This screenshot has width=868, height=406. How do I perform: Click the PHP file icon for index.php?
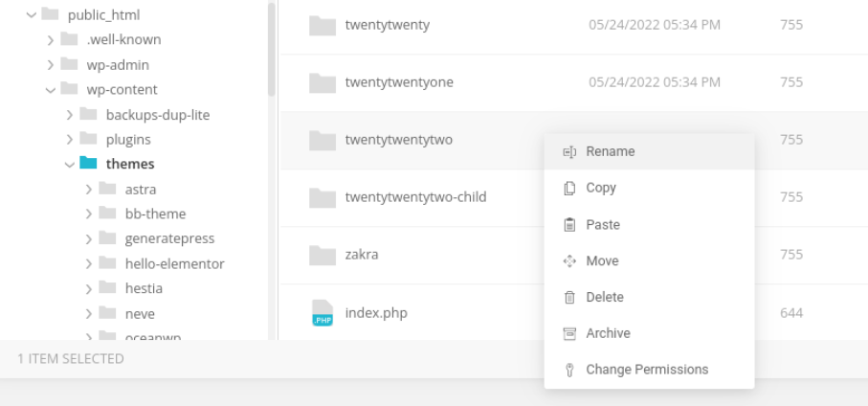pos(323,313)
